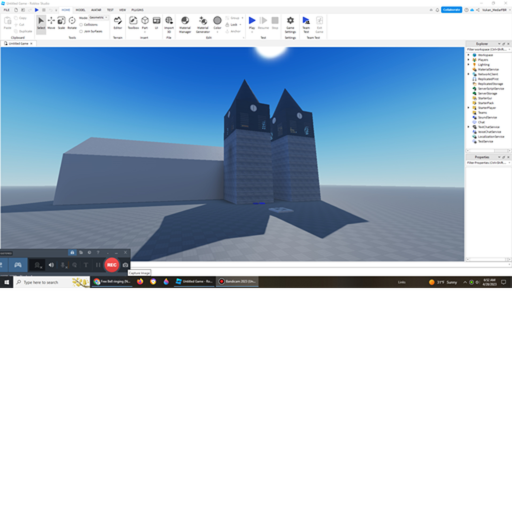This screenshot has height=512, width=512.
Task: Activate the Scale tool
Action: click(x=62, y=23)
